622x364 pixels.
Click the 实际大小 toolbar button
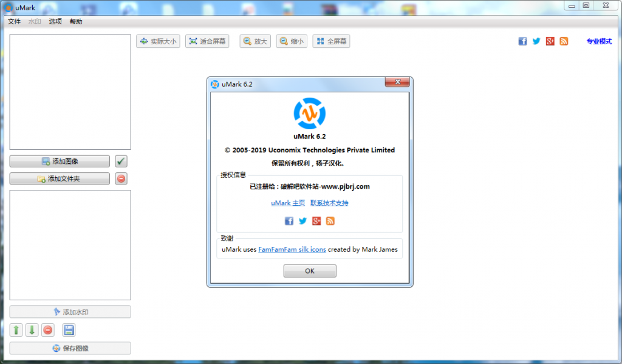click(x=158, y=41)
